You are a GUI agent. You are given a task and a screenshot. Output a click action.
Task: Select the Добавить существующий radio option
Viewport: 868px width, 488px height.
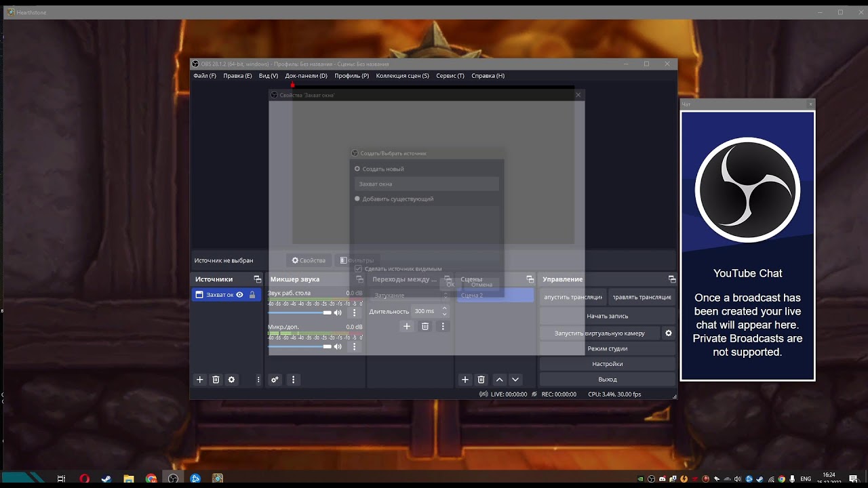click(x=357, y=199)
